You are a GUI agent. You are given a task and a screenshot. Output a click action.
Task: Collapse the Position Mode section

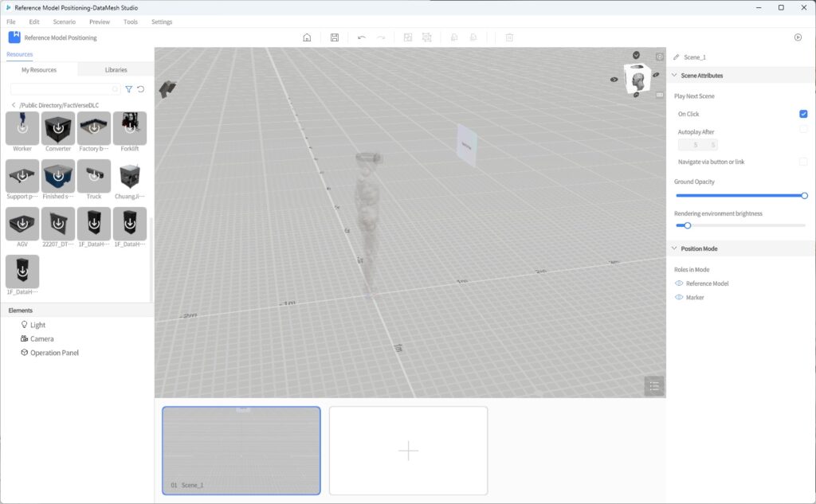coord(673,248)
